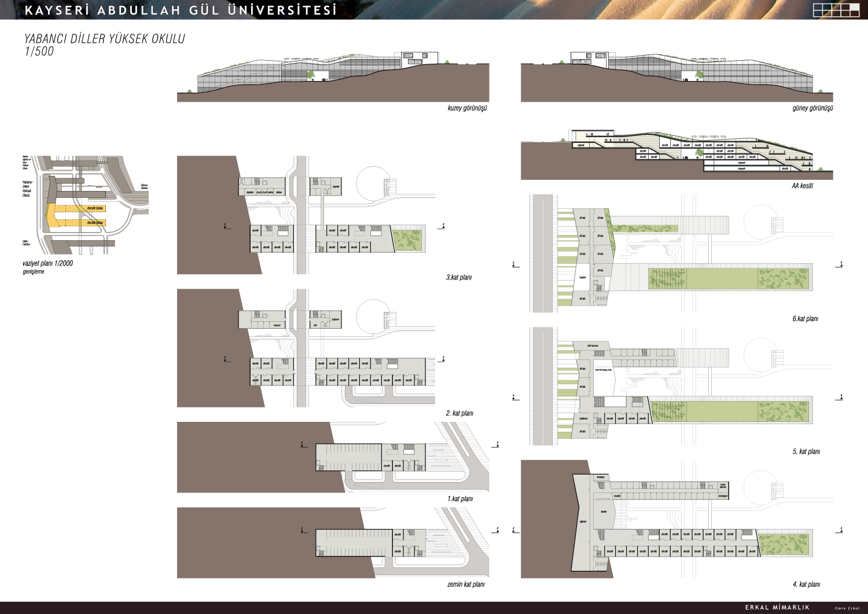
Task: Click the Erkal Mimarlık footer text
Action: pyautogui.click(x=777, y=607)
